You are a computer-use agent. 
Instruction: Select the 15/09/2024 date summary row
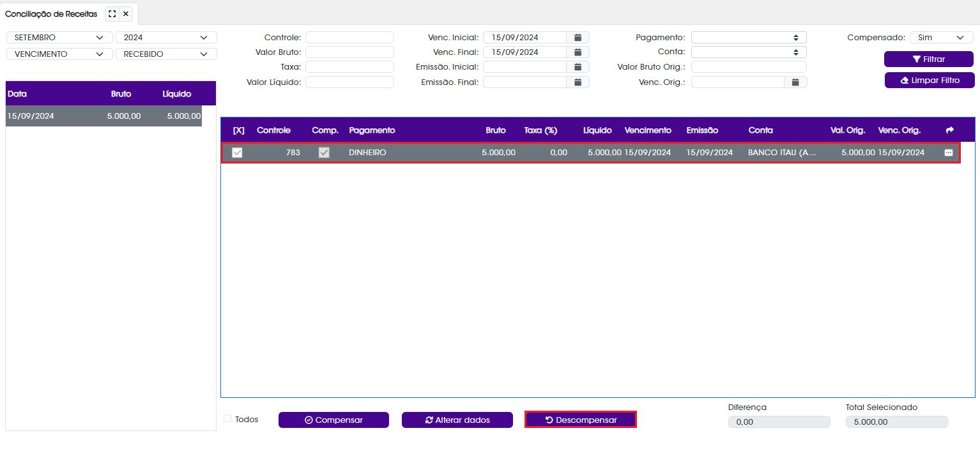click(103, 116)
